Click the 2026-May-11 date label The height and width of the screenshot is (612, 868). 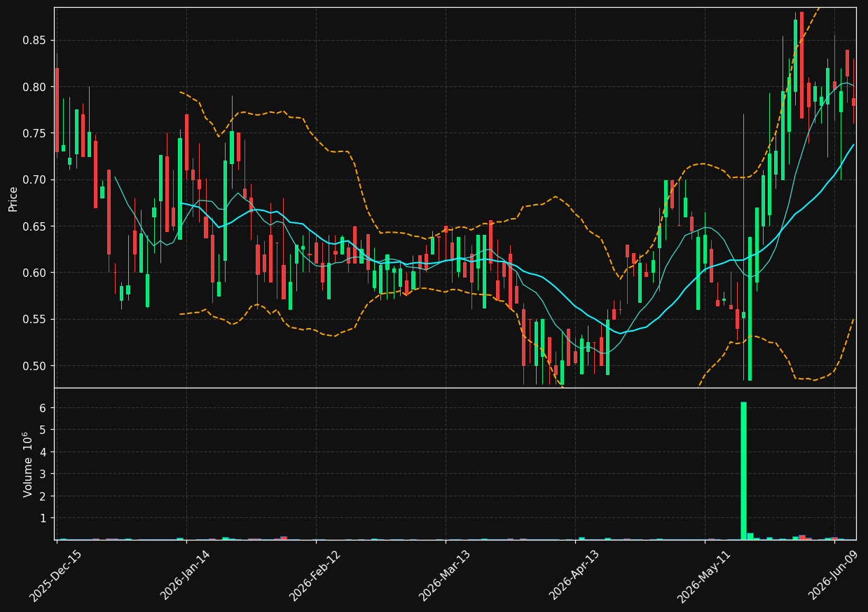(703, 576)
